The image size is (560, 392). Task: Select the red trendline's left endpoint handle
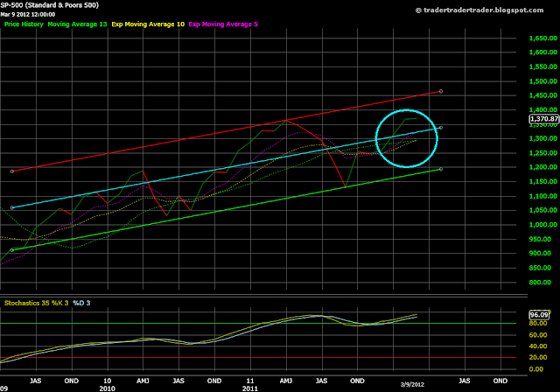click(11, 171)
